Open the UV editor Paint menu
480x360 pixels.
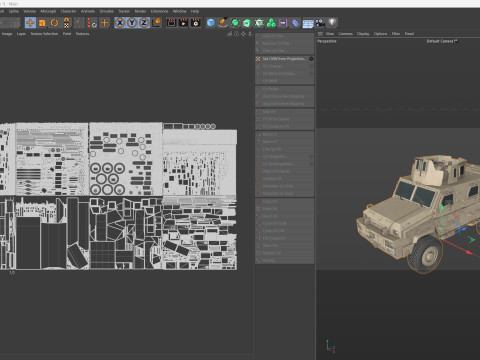pos(67,34)
